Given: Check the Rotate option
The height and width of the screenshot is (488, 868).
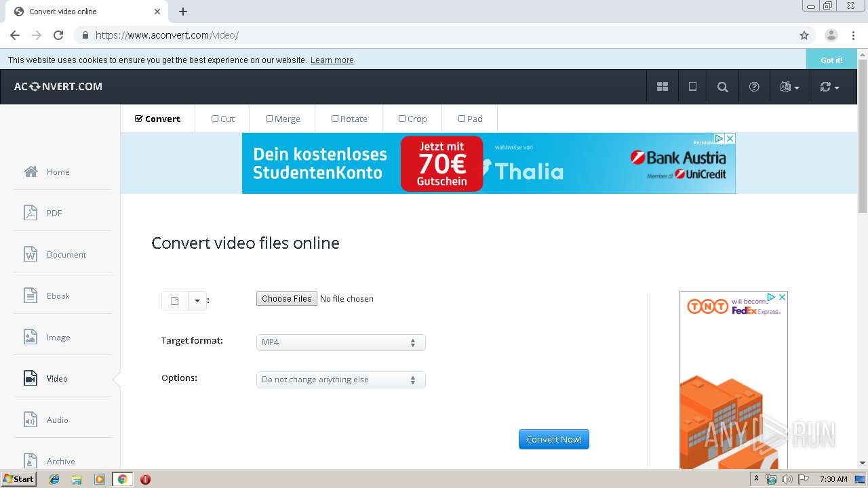Looking at the screenshot, I should point(335,119).
